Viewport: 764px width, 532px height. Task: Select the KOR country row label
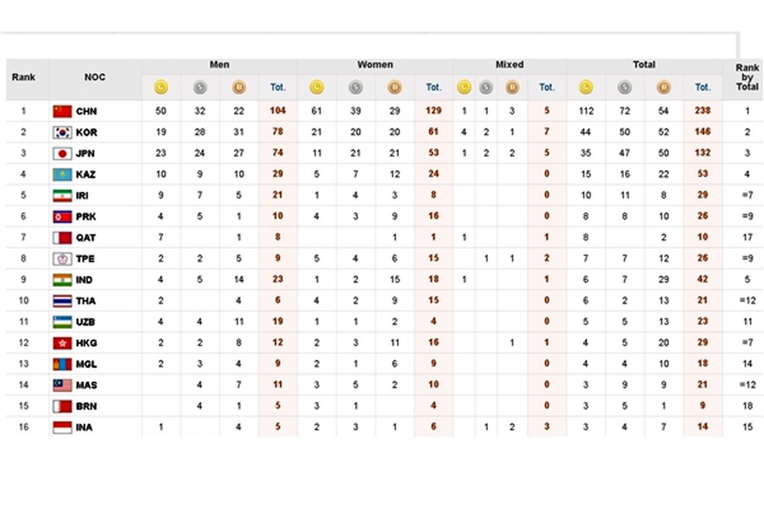(86, 132)
